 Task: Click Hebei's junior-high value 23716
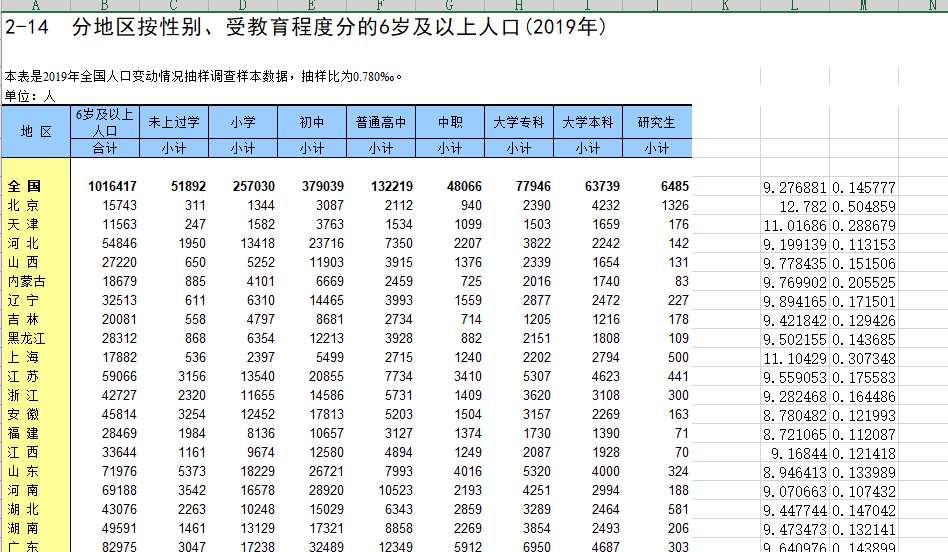click(x=326, y=244)
